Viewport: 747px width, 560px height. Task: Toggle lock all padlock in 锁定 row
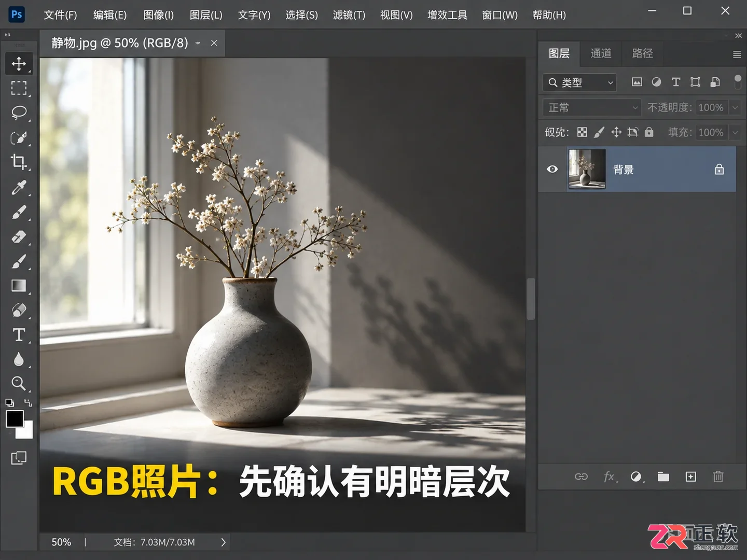pos(649,132)
